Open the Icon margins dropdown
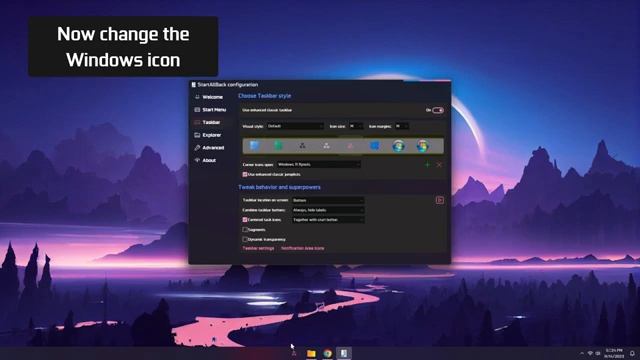 tap(401, 126)
